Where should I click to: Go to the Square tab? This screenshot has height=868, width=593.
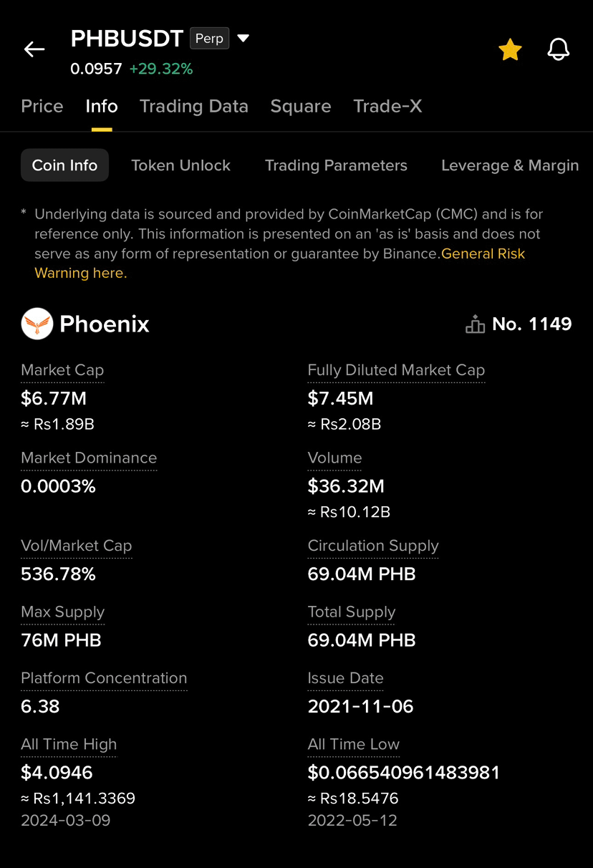pyautogui.click(x=301, y=106)
